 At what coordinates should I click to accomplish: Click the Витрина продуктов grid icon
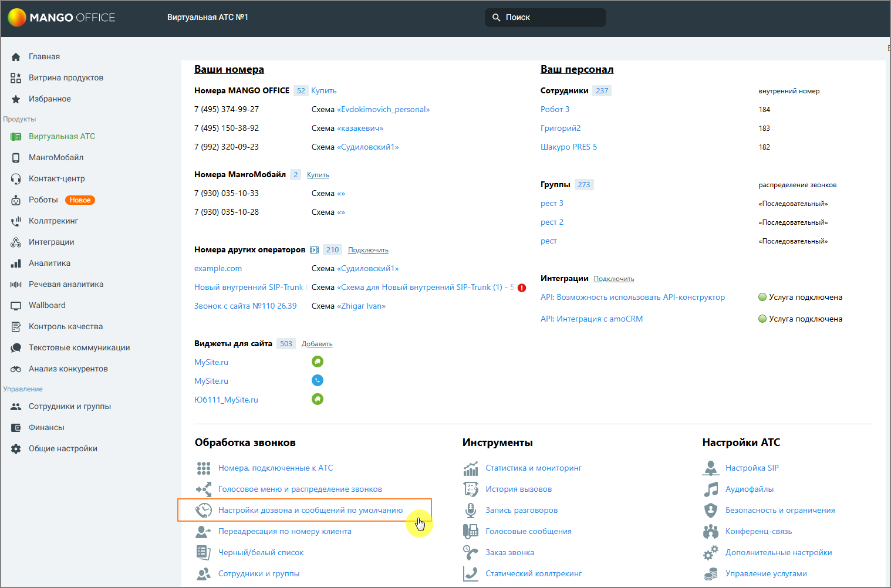(x=16, y=78)
